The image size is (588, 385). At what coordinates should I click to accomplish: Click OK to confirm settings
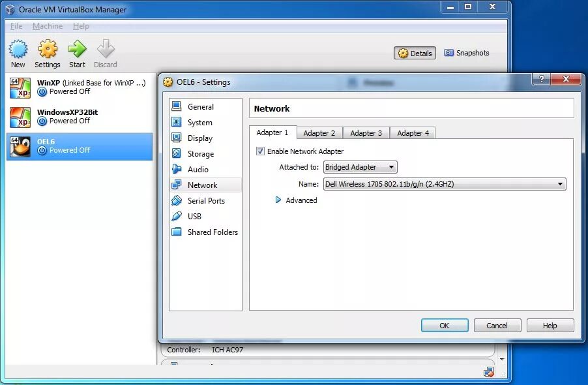tap(445, 326)
